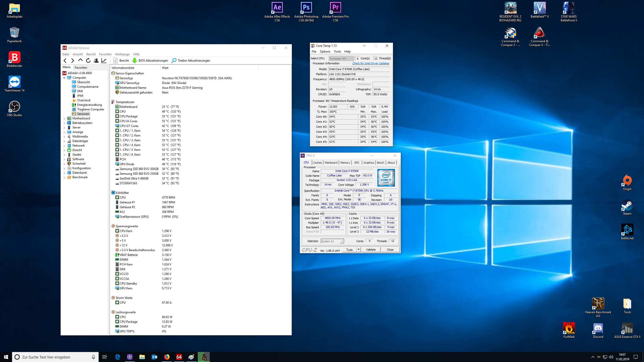Click the Core Temp icon in the taskbar
644x362 pixels.
pyautogui.click(x=204, y=357)
